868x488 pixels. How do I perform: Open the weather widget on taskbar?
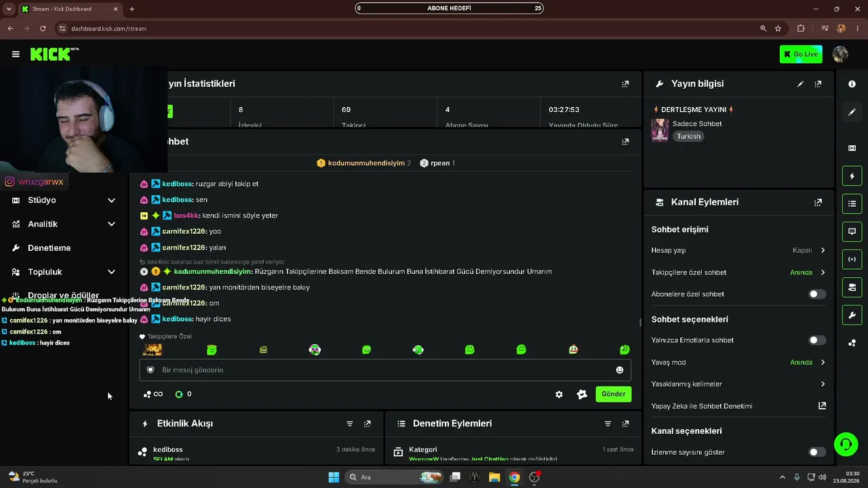[x=32, y=477]
